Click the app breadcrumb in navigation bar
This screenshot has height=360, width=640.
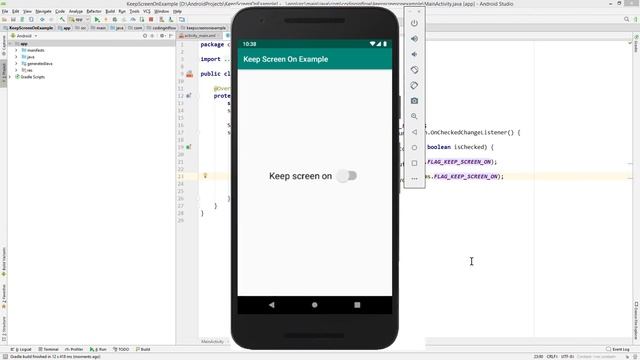(64, 28)
